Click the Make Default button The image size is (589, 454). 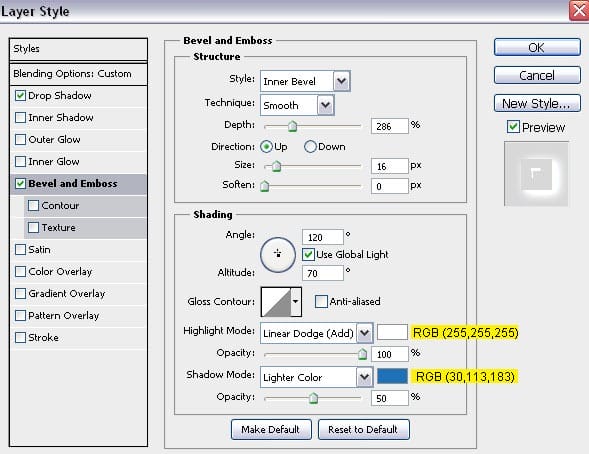point(271,429)
